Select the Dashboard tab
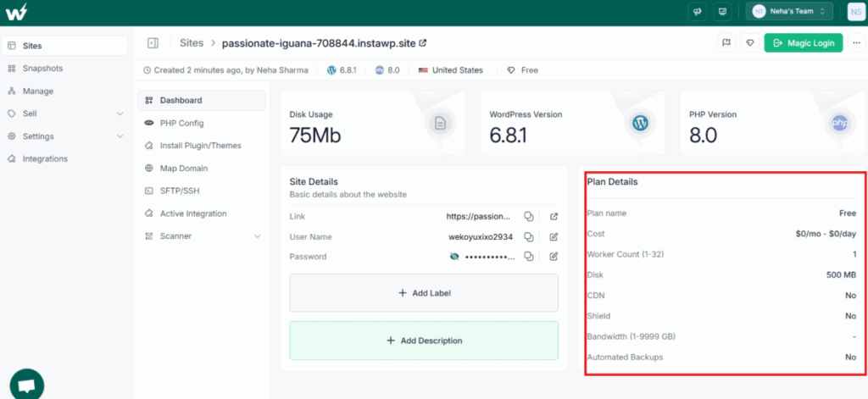 tap(202, 101)
